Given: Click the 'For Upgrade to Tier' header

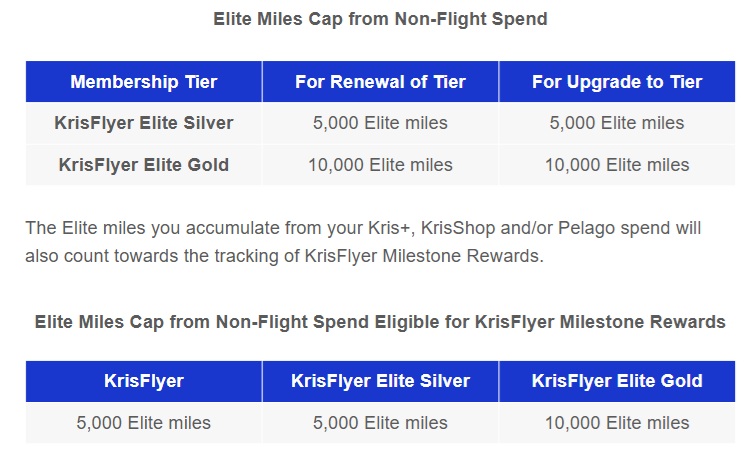Looking at the screenshot, I should click(617, 82).
